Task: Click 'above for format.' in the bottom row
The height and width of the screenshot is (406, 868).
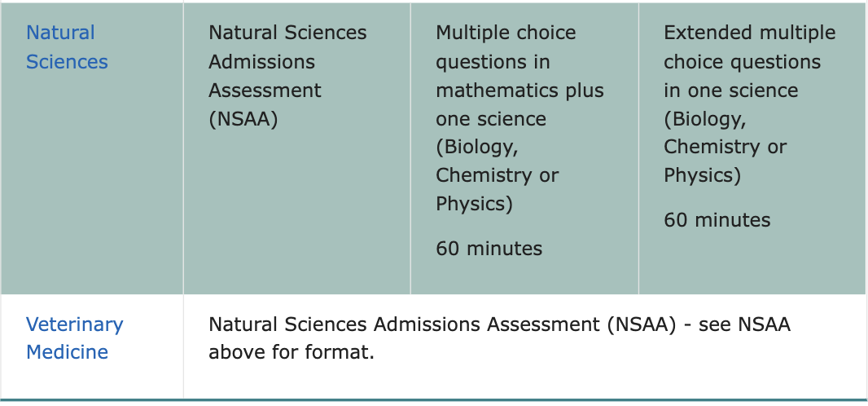Action: pos(292,352)
